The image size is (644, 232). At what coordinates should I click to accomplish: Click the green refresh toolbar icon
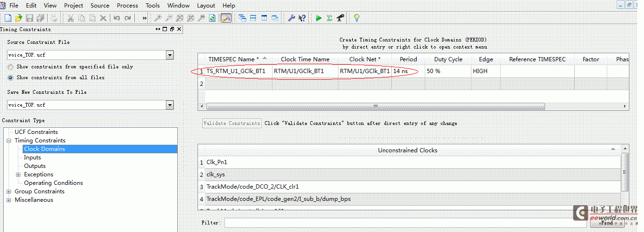[x=212, y=18]
